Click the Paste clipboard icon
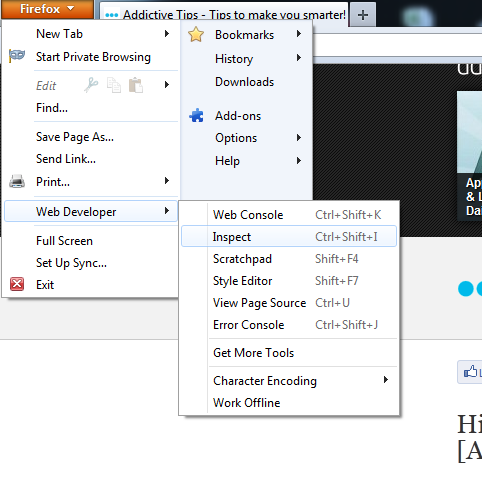This screenshot has height=477, width=482. [x=136, y=85]
